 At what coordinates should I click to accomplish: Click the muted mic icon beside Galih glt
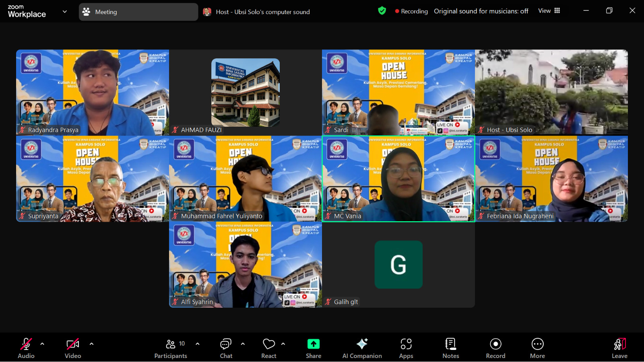[x=328, y=302]
